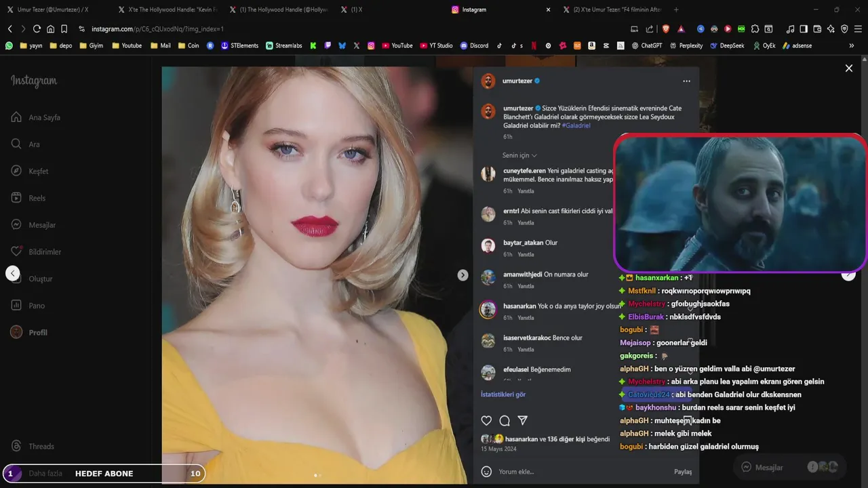Open Profil page in sidebar
Screen dimensions: 868x488
[29, 332]
